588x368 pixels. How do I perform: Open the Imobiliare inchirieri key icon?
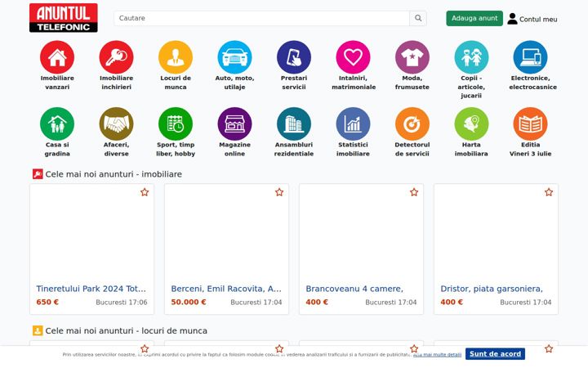click(x=116, y=57)
